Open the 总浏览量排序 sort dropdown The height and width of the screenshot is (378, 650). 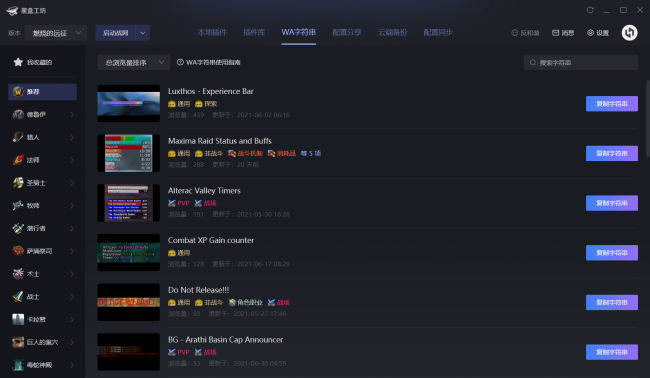[x=133, y=62]
